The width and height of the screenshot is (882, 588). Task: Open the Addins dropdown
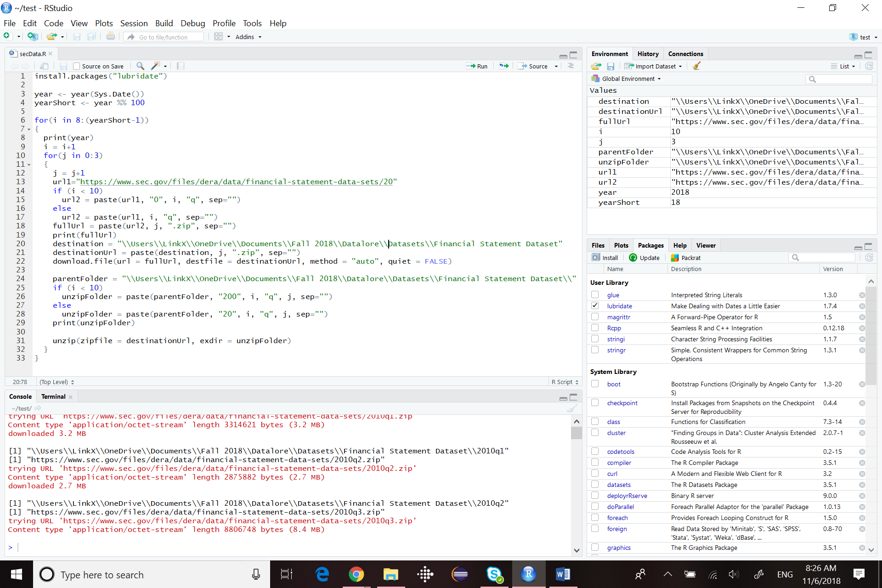coord(249,37)
